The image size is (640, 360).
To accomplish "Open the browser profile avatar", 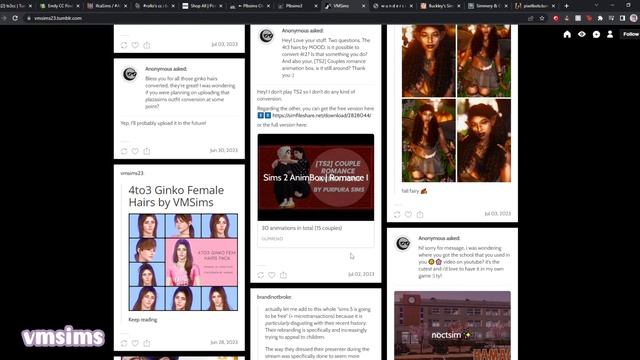I will 633,18.
